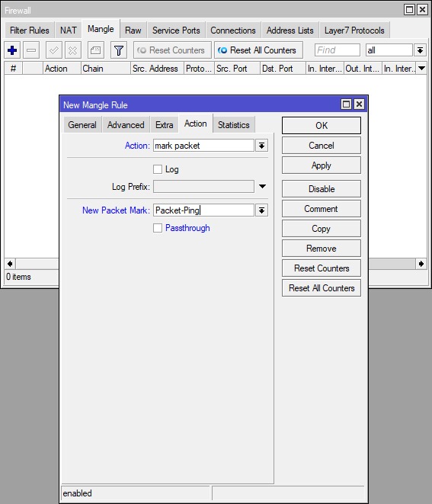Open the filter funnel icon

pyautogui.click(x=119, y=50)
